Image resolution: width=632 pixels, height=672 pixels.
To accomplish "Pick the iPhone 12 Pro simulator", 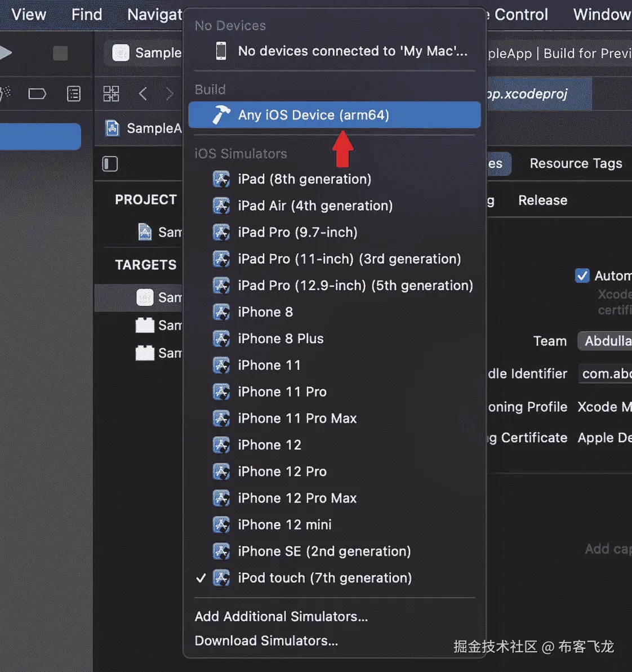I will tap(334, 471).
